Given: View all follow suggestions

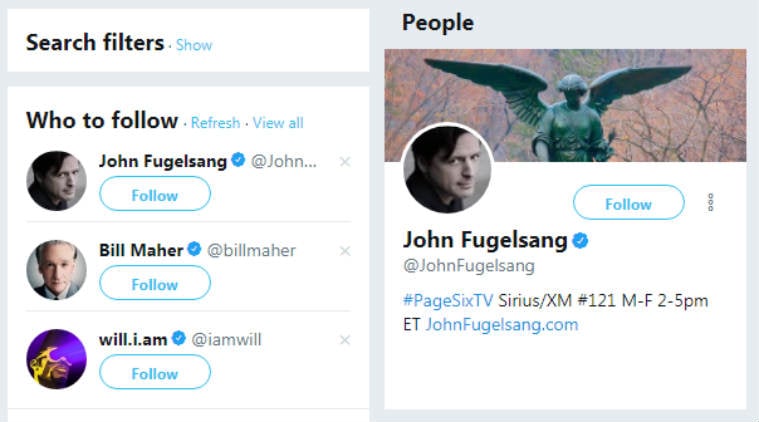Looking at the screenshot, I should coord(278,123).
